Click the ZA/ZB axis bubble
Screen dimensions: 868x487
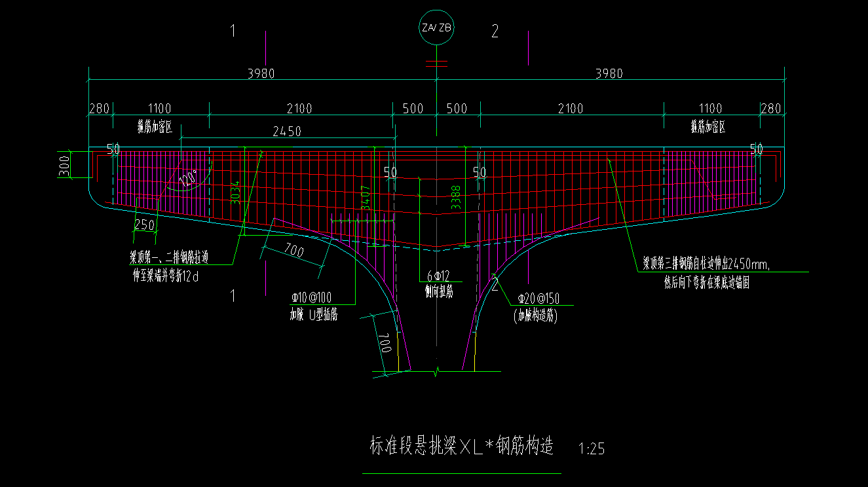[437, 27]
